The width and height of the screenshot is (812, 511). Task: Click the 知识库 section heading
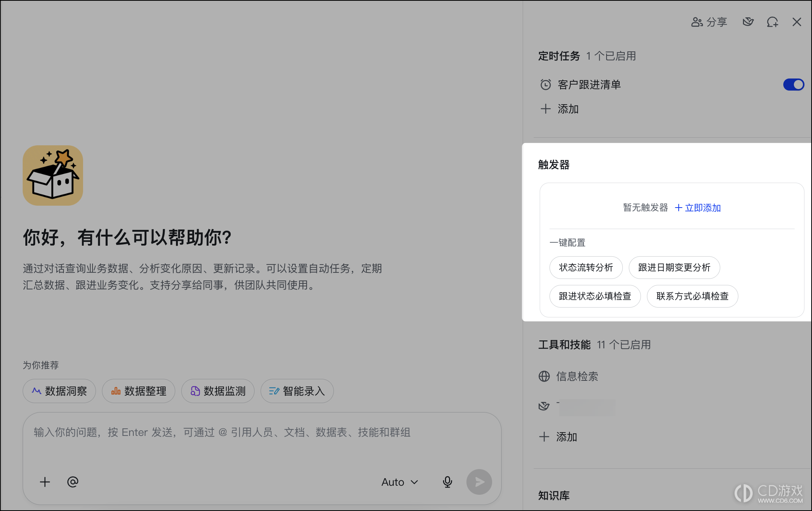point(554,495)
